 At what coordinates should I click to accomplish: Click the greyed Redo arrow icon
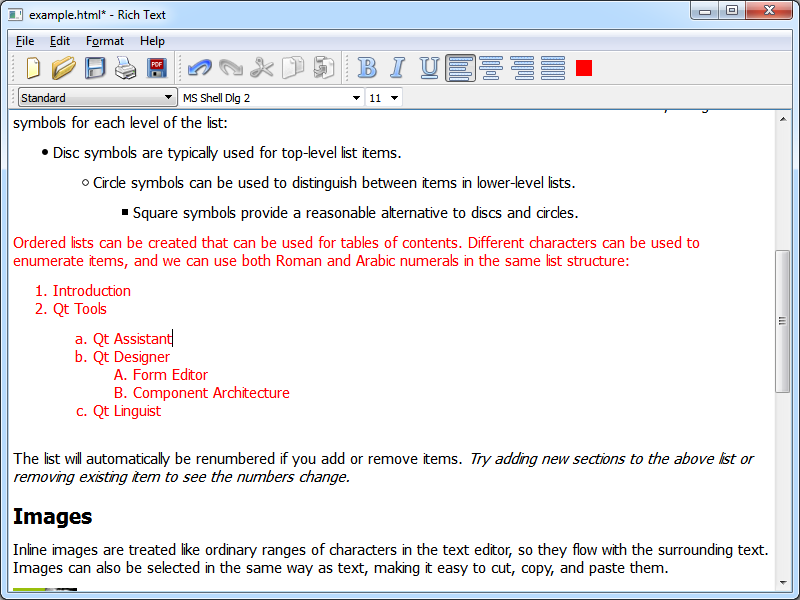coord(231,68)
